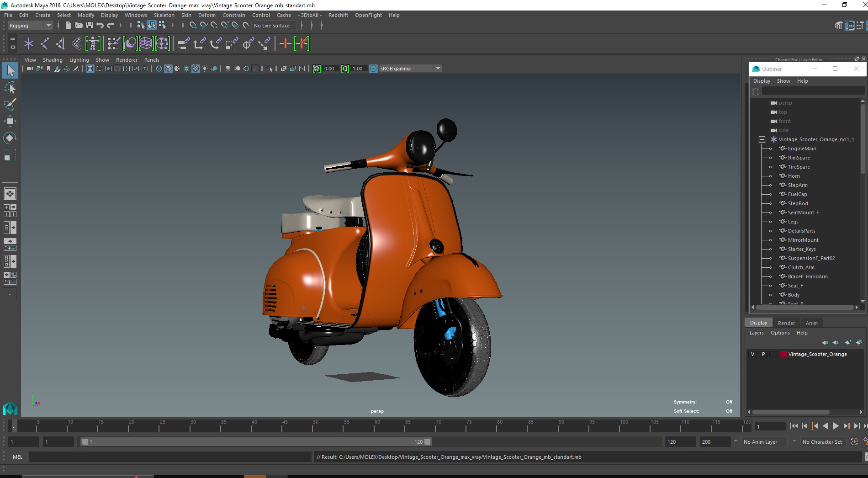Switch to the Anim layer tab
Viewport: 868px width, 478px height.
coord(811,323)
